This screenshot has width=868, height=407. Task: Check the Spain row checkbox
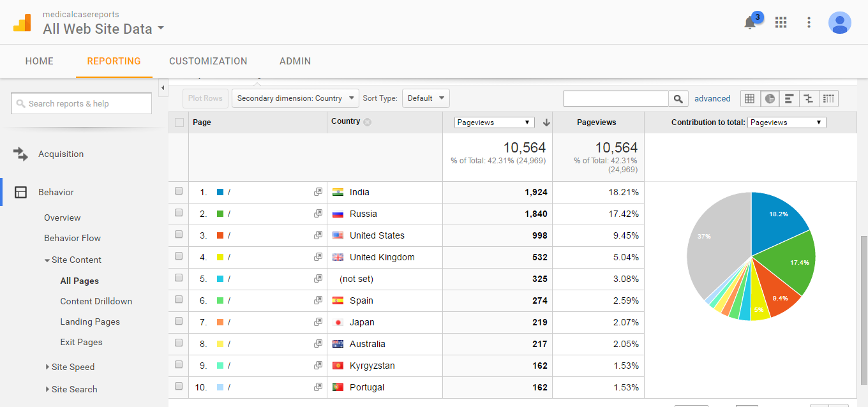click(x=179, y=299)
